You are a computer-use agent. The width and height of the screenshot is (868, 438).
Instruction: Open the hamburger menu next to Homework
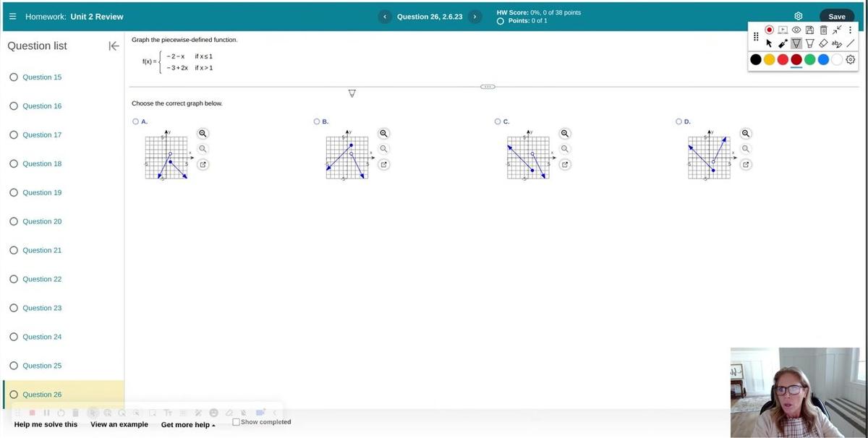point(12,17)
